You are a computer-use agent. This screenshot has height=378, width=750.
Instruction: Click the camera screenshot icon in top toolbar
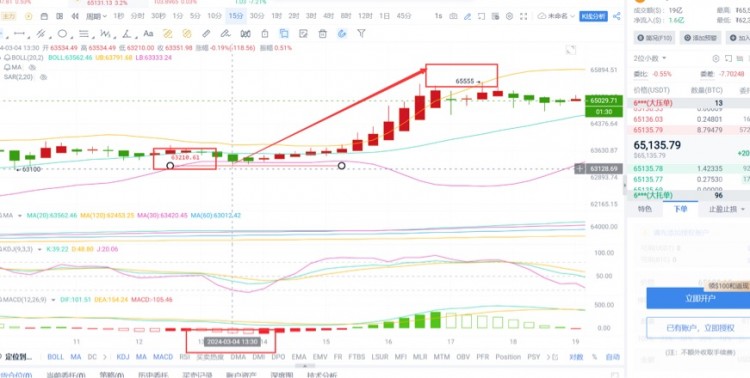pyautogui.click(x=453, y=16)
